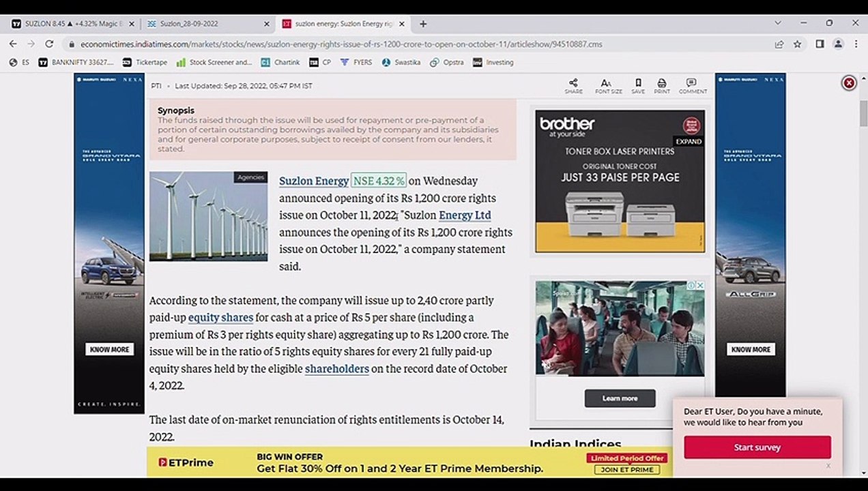Close the SUZLON 8.45 tab
The height and width of the screenshot is (491, 868).
tap(132, 24)
